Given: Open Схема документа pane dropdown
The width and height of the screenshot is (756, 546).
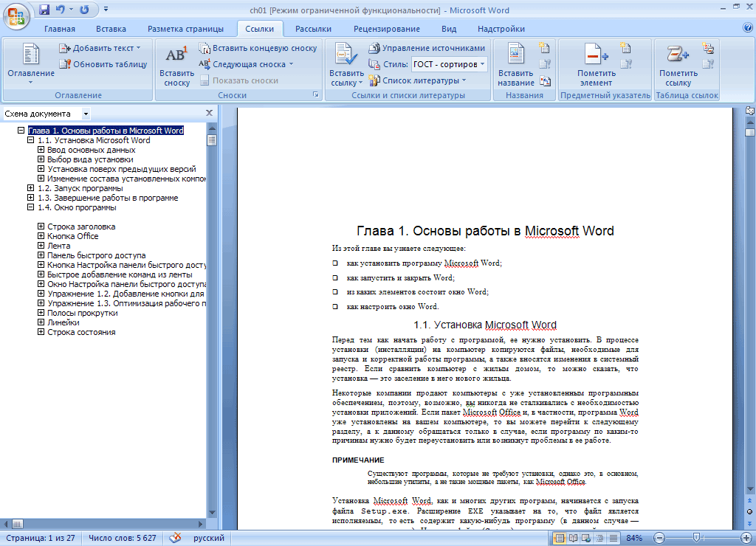Looking at the screenshot, I should pos(86,114).
